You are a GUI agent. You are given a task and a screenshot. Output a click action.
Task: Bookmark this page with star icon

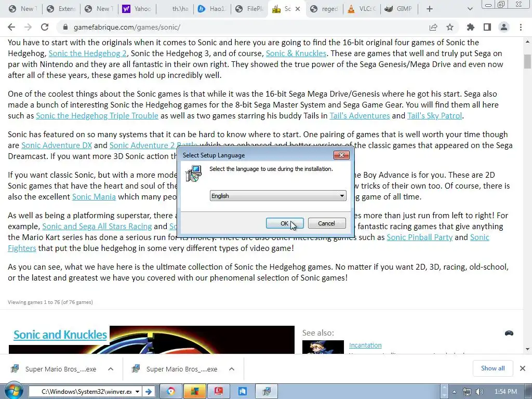pos(450,27)
